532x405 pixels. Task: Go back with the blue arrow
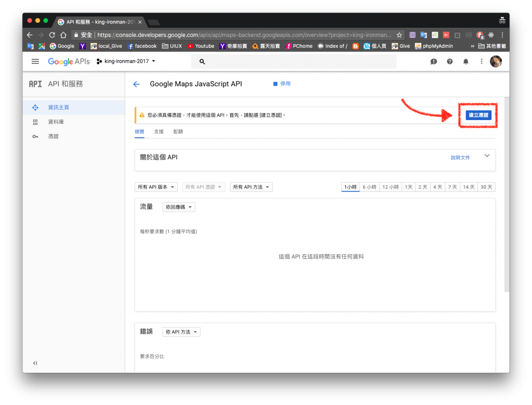[137, 84]
